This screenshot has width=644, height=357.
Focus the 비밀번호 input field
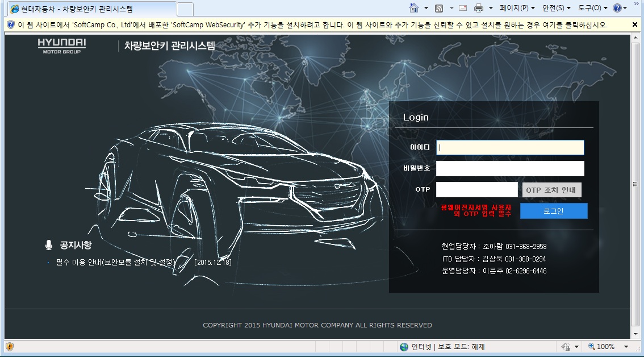pyautogui.click(x=510, y=169)
